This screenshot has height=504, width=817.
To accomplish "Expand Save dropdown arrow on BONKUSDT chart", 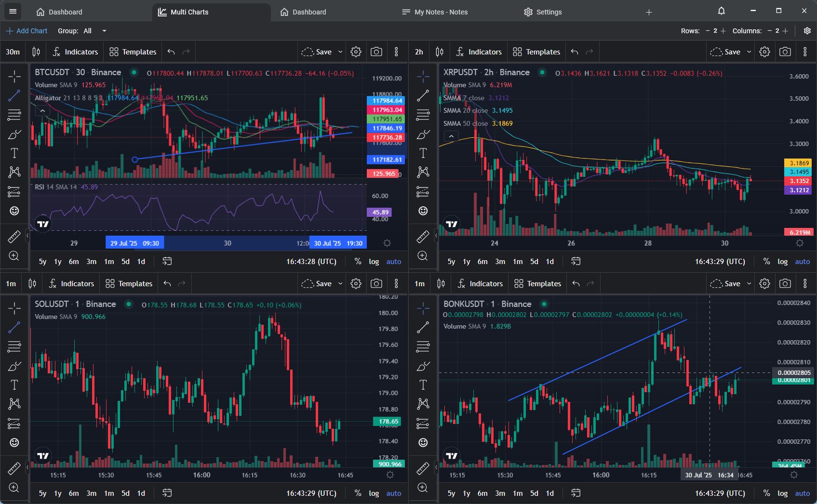I will coord(749,283).
